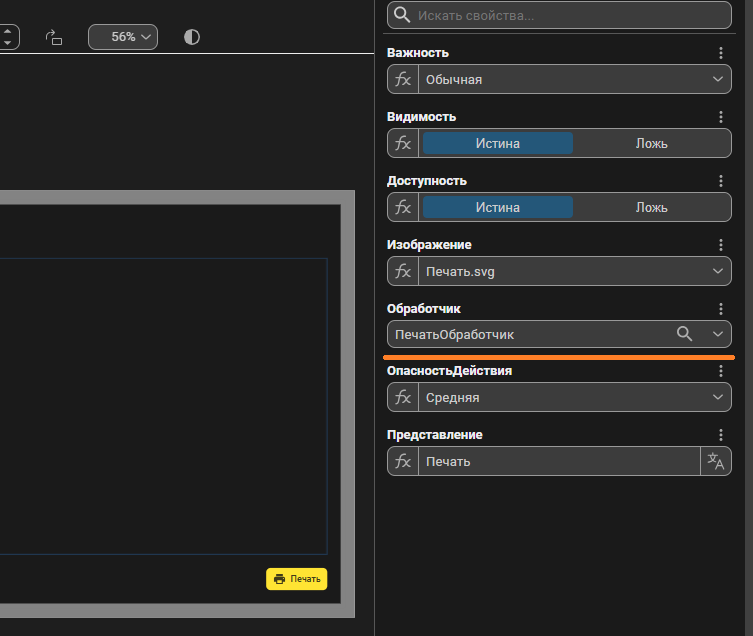This screenshot has height=636, width=753.
Task: Select Истина for Видимость
Action: (x=497, y=143)
